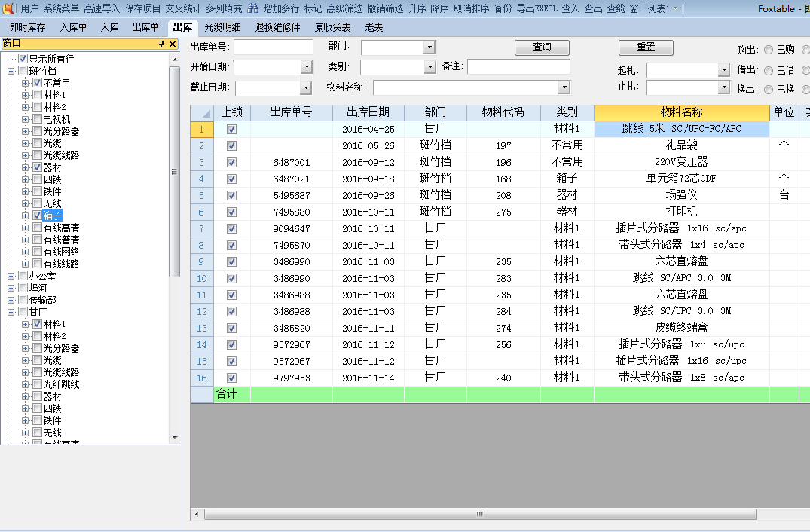
Task: Click the select-all corner of the table
Action: (201, 112)
